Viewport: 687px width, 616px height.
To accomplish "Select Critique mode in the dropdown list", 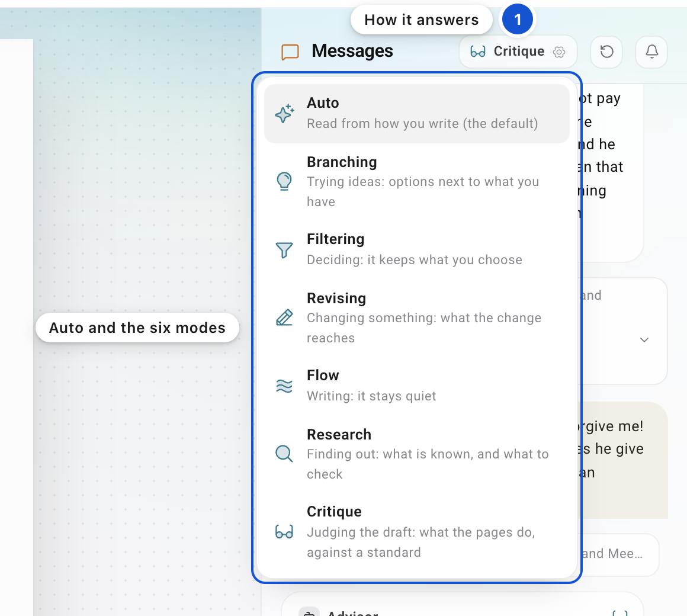I will pos(417,531).
